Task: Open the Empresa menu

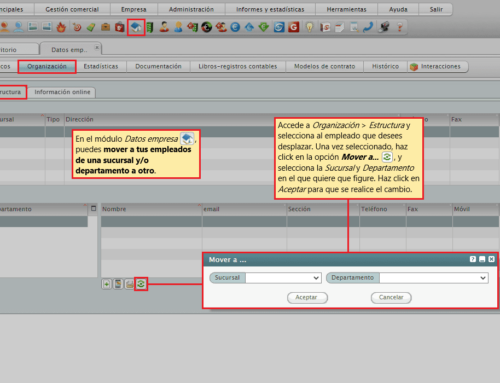Action: [x=134, y=9]
